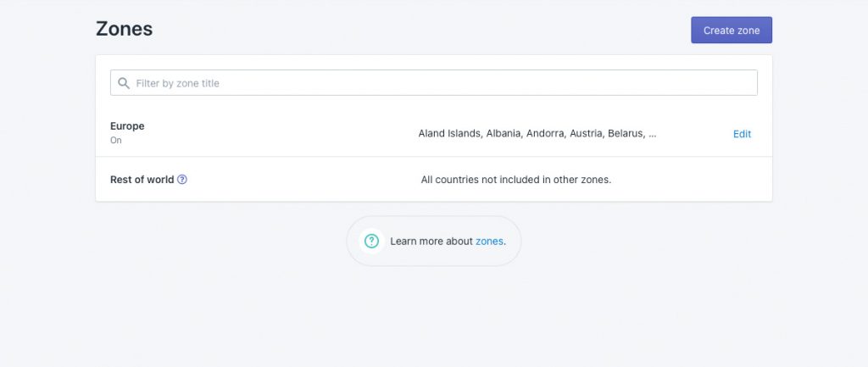Open help icon beside Rest of world

[182, 180]
